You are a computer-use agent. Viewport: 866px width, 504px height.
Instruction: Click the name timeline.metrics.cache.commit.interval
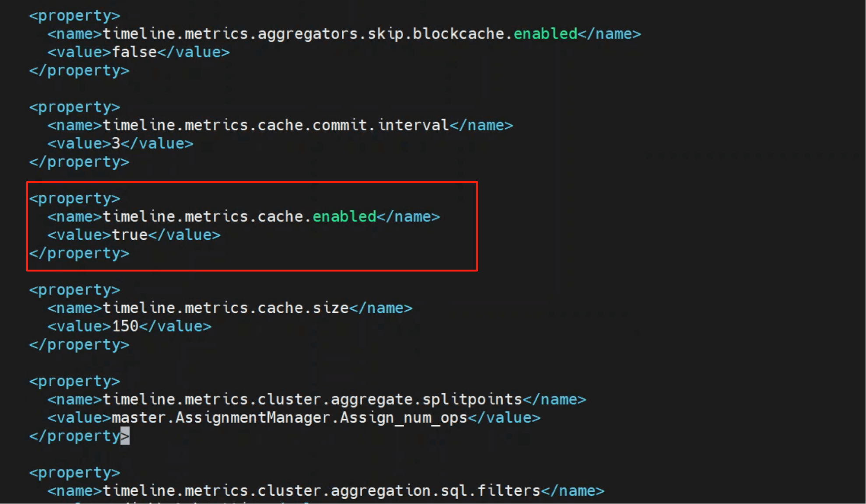(x=276, y=125)
